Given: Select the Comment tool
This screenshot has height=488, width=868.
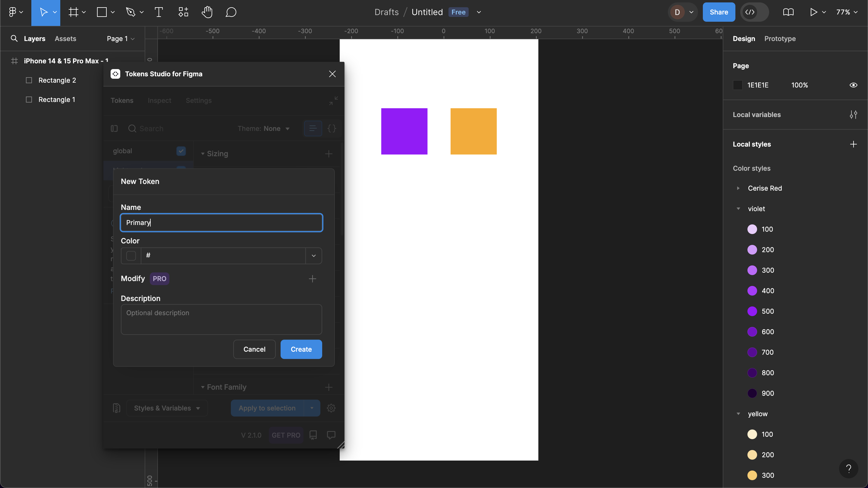Looking at the screenshot, I should pyautogui.click(x=231, y=12).
